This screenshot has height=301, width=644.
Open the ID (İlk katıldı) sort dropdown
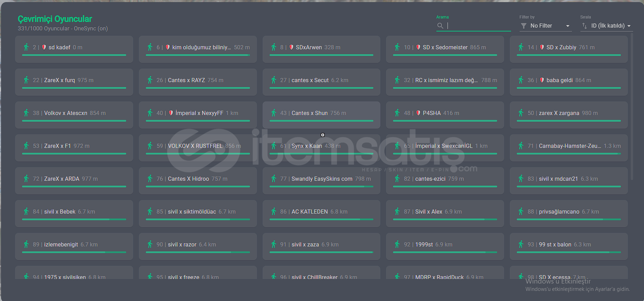click(607, 26)
